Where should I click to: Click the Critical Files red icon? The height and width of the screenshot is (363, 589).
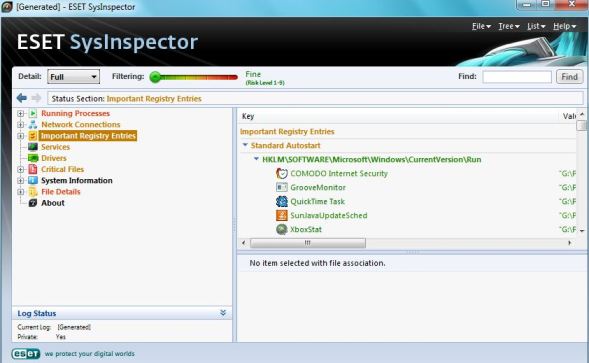pos(33,169)
